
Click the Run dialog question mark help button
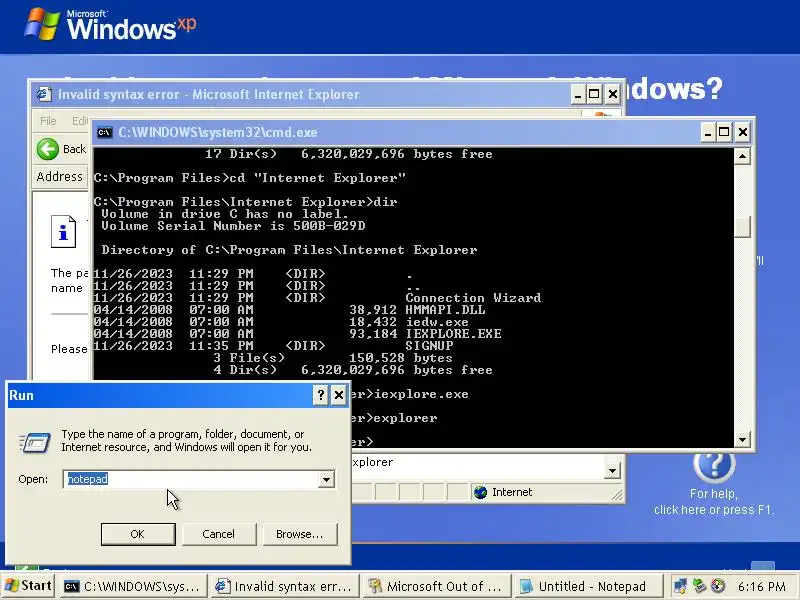point(320,395)
